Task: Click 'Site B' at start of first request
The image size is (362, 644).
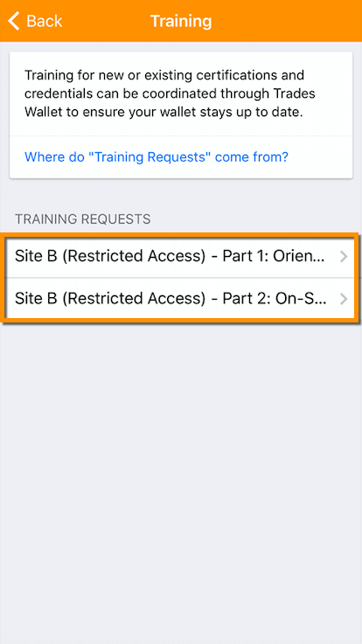Action: pyautogui.click(x=36, y=256)
